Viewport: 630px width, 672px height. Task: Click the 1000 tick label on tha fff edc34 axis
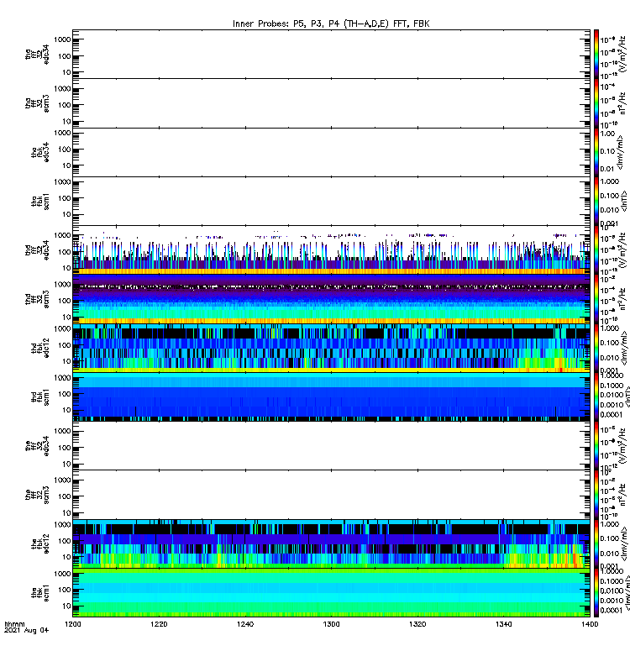pos(62,39)
